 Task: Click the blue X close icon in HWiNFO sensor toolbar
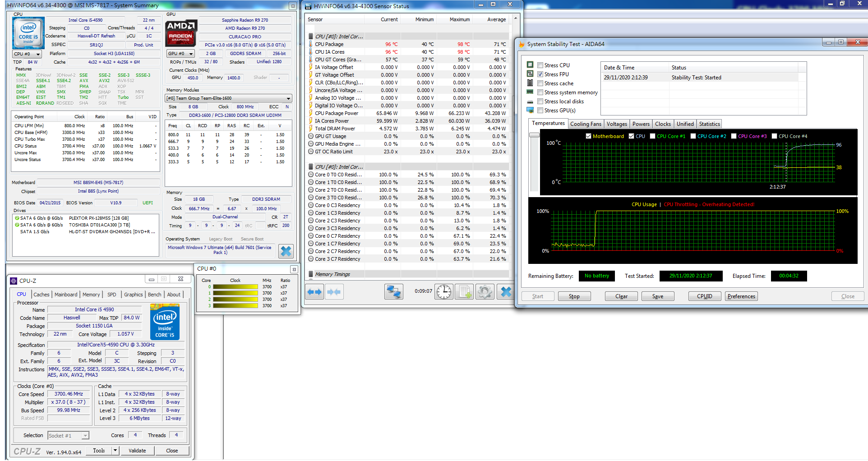[x=506, y=292]
